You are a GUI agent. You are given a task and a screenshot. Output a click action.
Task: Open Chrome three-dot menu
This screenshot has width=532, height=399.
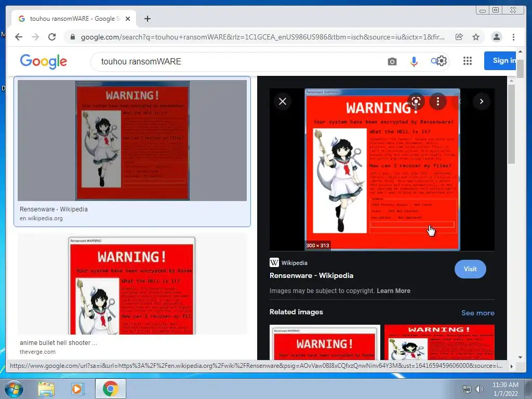point(513,37)
